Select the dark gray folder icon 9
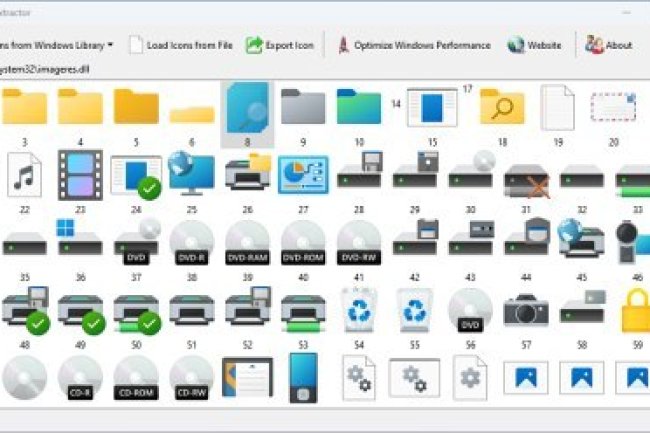 (x=302, y=106)
